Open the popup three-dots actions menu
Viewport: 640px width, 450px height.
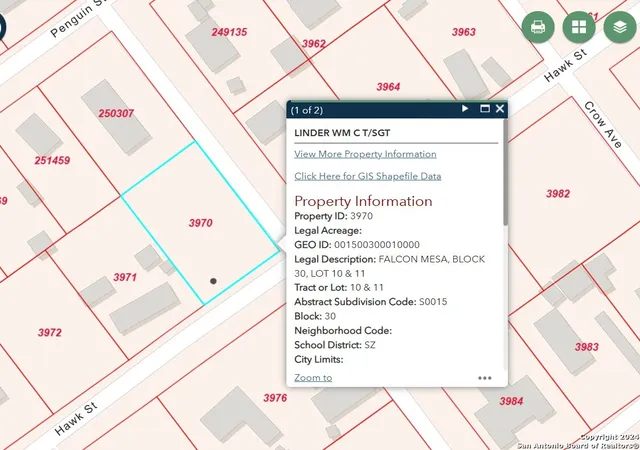pos(484,378)
